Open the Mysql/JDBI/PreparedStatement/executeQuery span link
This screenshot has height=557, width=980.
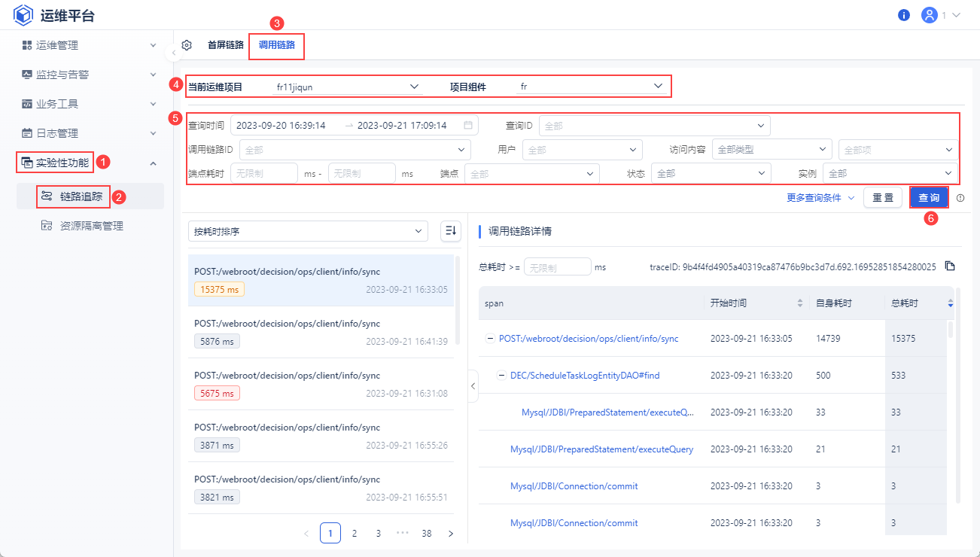pyautogui.click(x=601, y=449)
